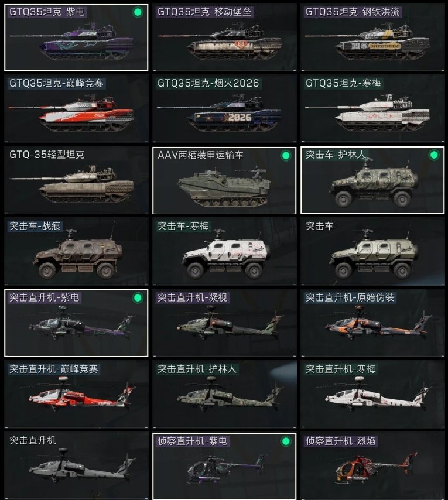The width and height of the screenshot is (448, 500).
Task: Choose the 突击直升机-原始伪装 orange helicopter
Action: 372,323
